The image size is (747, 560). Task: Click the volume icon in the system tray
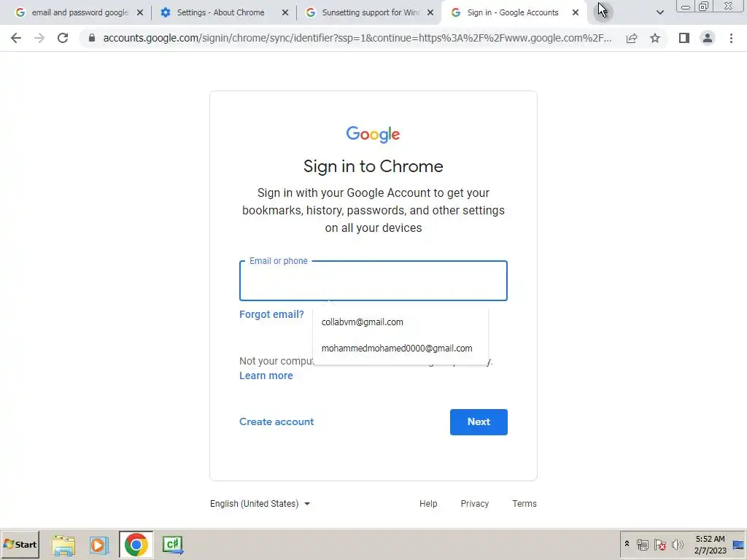pyautogui.click(x=677, y=545)
